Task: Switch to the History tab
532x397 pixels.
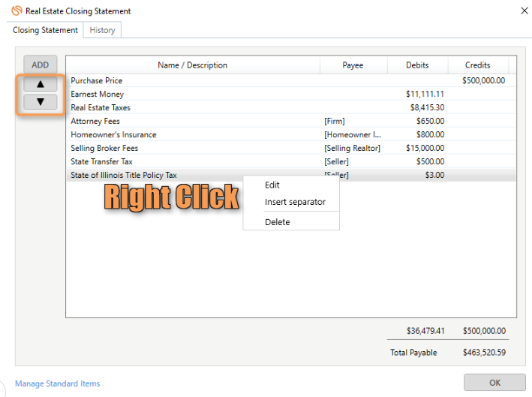Action: [x=102, y=30]
